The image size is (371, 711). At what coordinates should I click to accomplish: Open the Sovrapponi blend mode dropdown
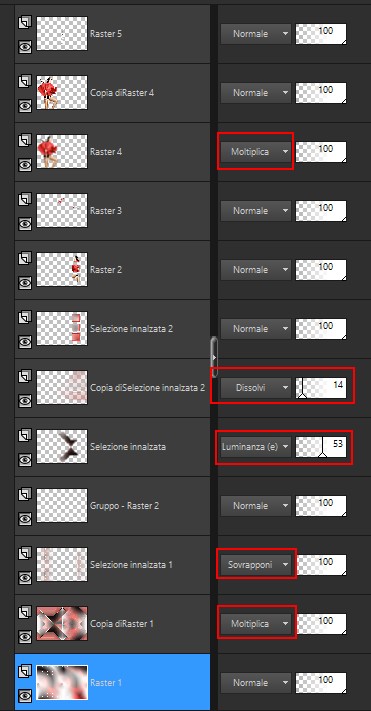(256, 565)
